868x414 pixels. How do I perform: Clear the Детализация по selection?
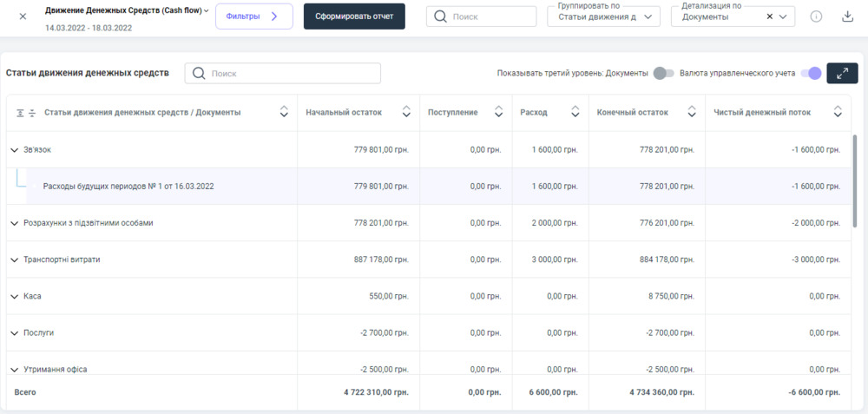coord(770,16)
